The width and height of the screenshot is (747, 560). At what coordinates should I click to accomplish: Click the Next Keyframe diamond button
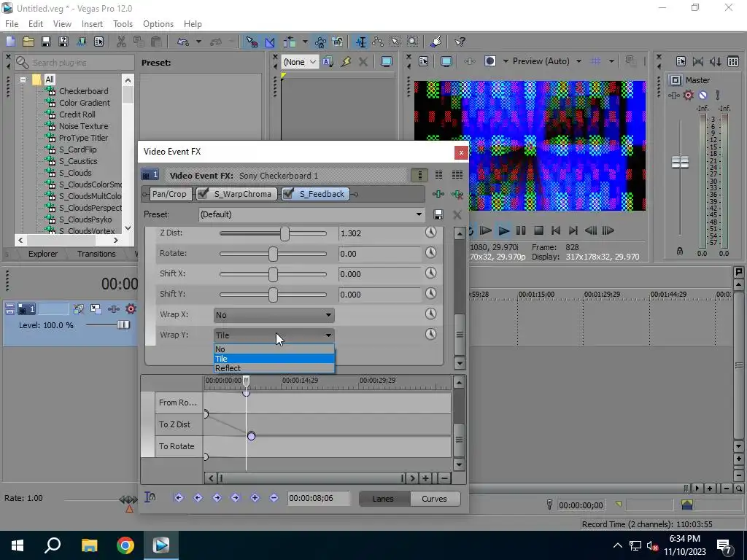point(217,497)
